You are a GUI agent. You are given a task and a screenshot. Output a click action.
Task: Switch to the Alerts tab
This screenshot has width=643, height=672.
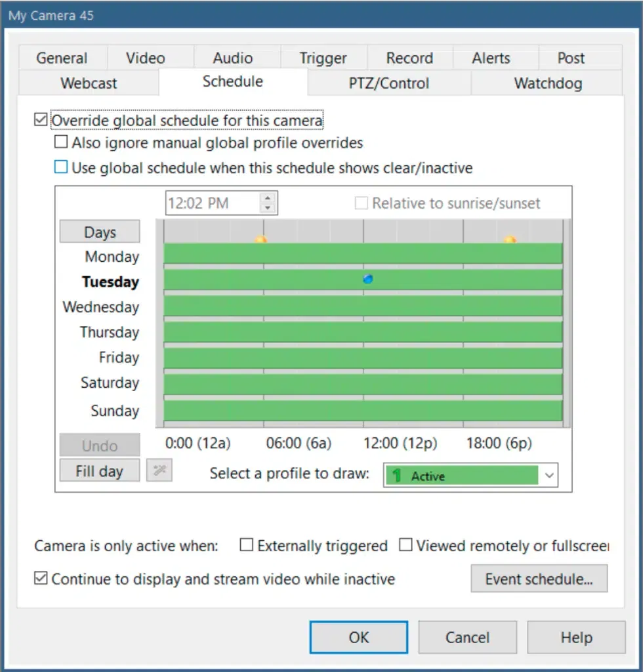click(491, 58)
